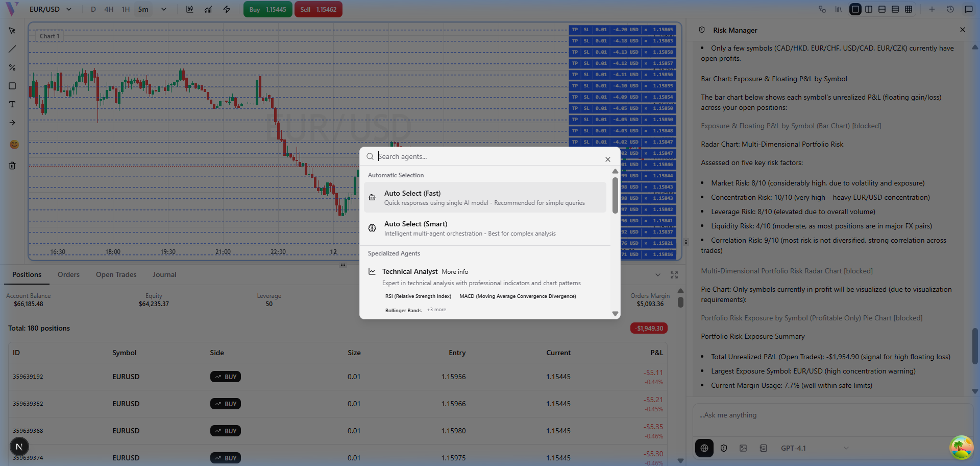The image size is (980, 466).
Task: Switch to the grid chart layout
Action: (x=909, y=9)
